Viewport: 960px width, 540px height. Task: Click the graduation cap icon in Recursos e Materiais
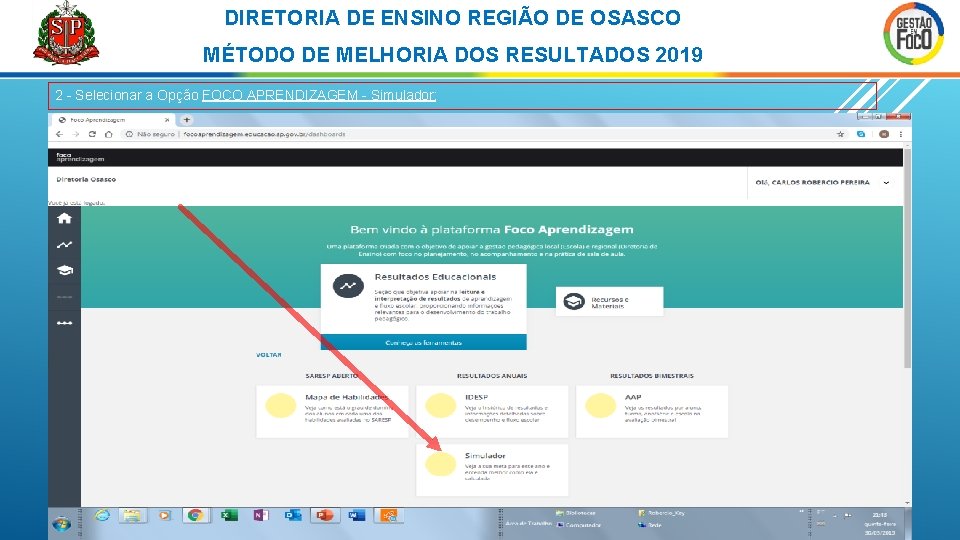(x=574, y=302)
